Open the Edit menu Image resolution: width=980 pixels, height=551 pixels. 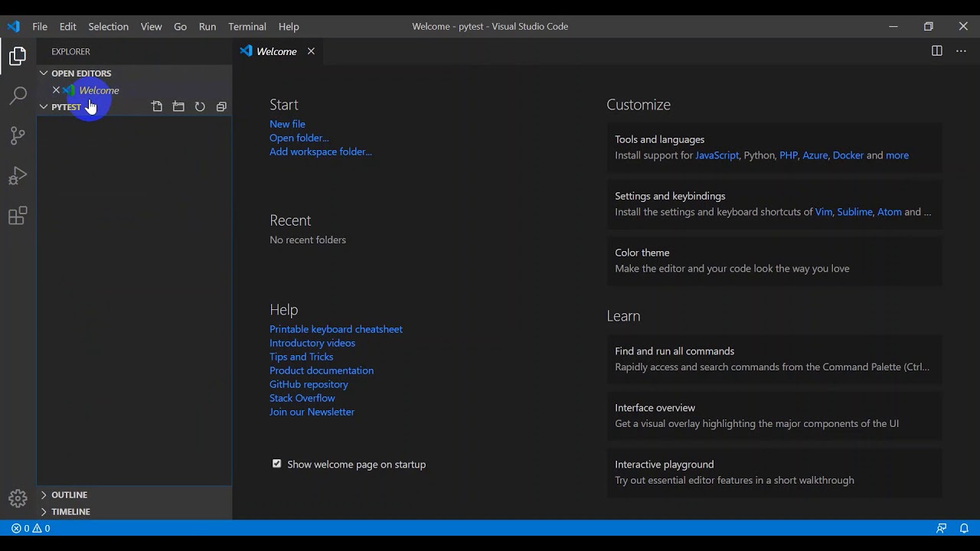(x=68, y=26)
